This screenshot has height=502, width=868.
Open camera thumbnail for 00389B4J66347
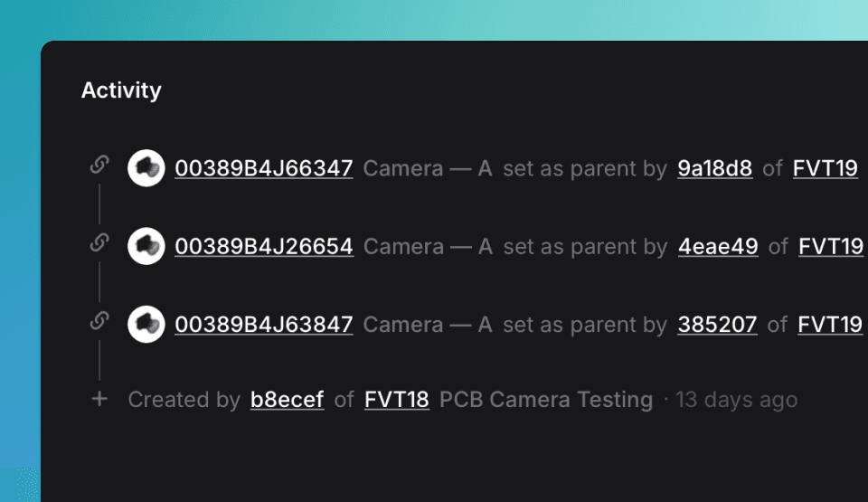146,168
